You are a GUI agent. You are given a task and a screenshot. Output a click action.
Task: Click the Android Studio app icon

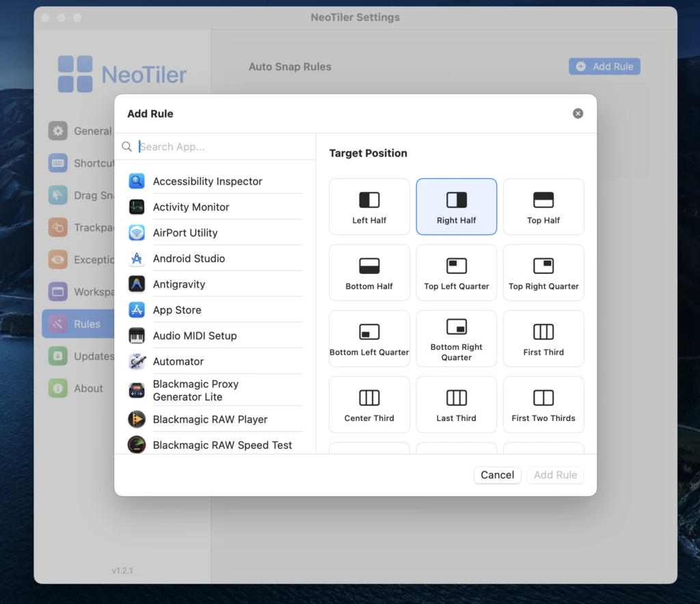pos(137,258)
